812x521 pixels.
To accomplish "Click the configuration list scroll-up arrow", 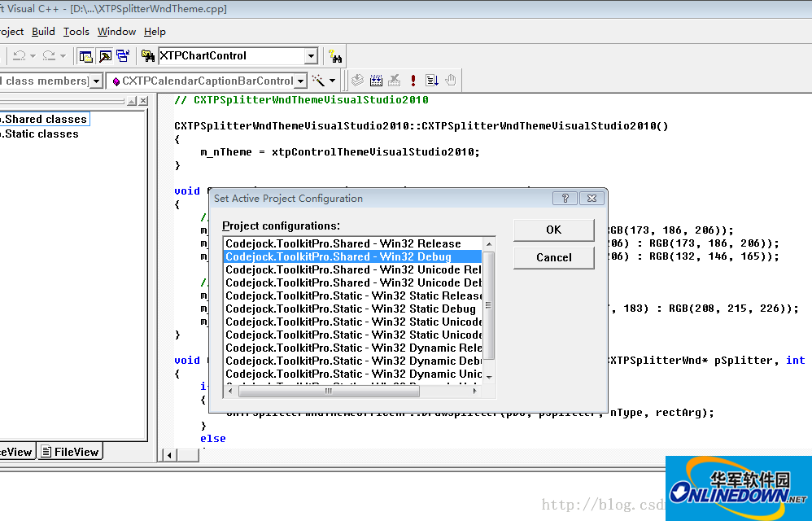I will click(x=489, y=244).
